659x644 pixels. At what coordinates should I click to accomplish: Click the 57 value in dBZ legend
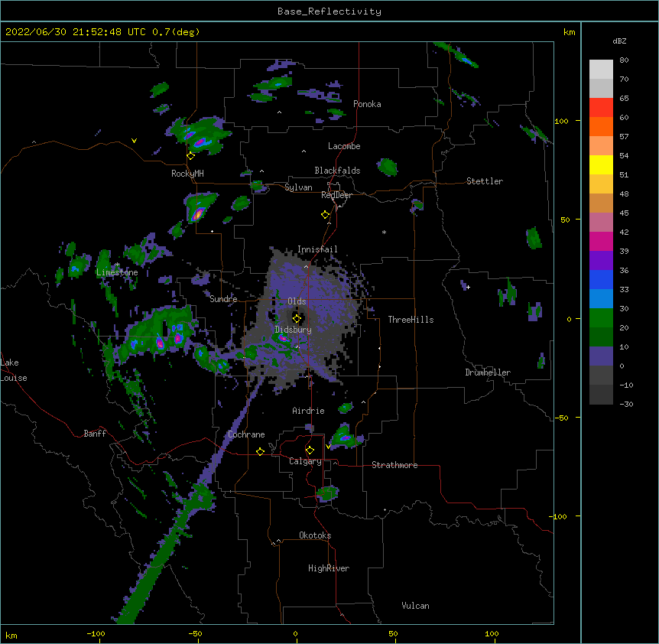(624, 137)
